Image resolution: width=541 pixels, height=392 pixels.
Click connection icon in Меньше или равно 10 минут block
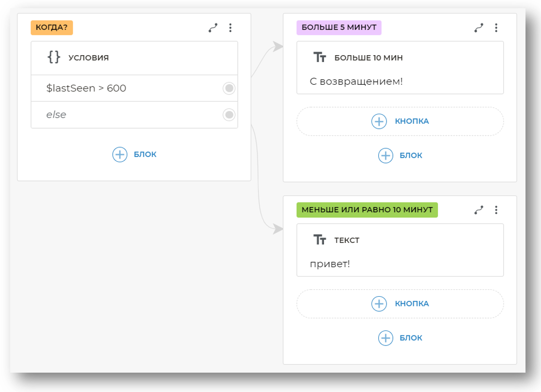point(479,210)
